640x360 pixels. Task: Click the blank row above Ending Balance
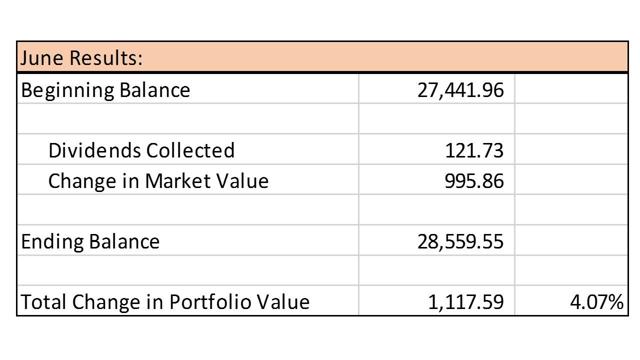point(322,209)
